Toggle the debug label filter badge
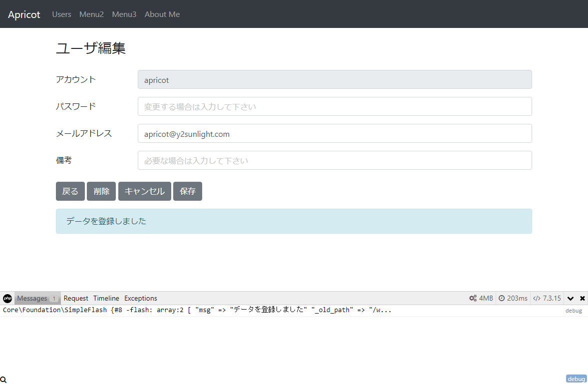 tap(576, 379)
